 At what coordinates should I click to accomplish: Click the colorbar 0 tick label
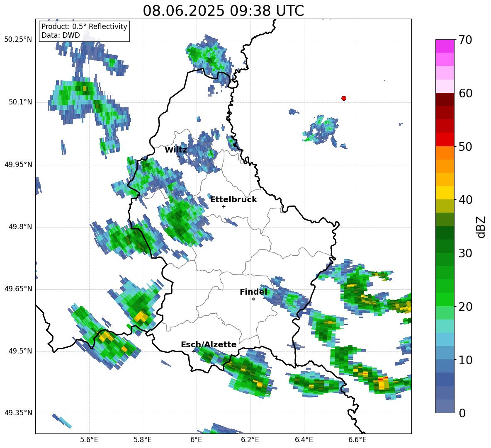[462, 413]
